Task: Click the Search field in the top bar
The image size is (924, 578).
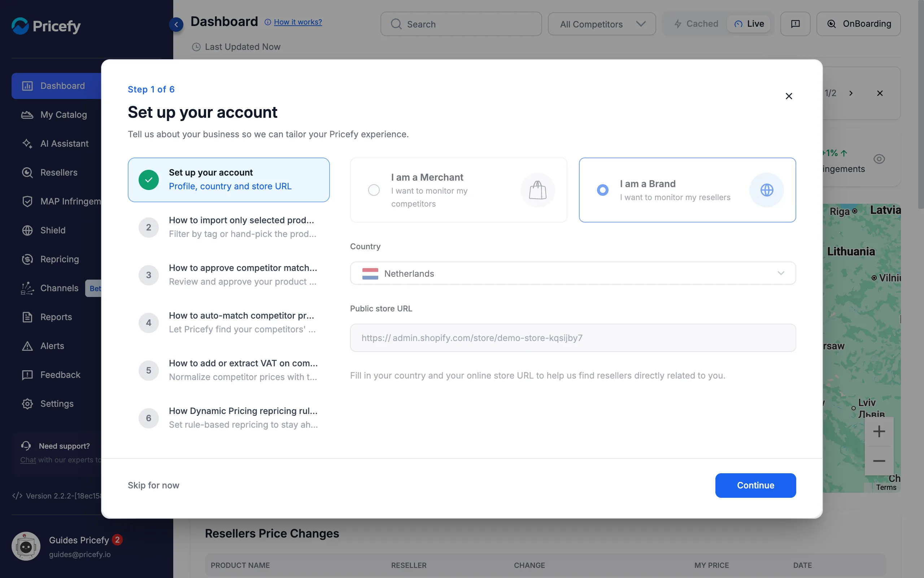Action: [461, 24]
